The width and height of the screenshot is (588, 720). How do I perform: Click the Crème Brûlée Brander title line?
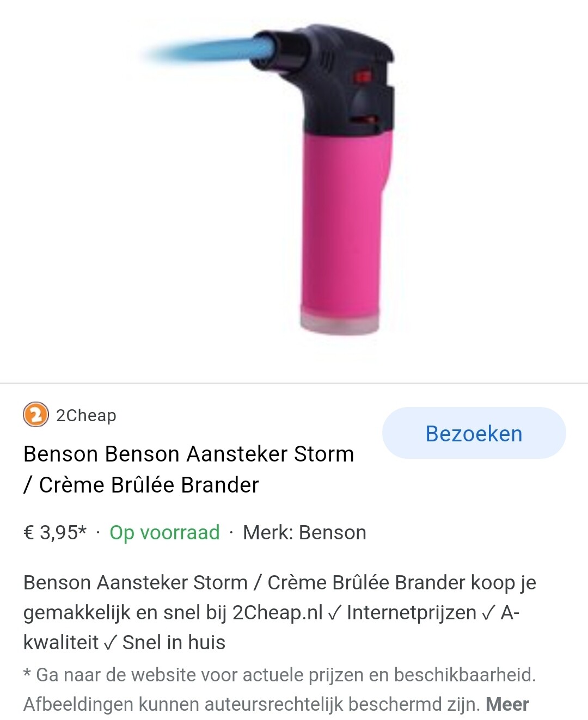(x=141, y=485)
